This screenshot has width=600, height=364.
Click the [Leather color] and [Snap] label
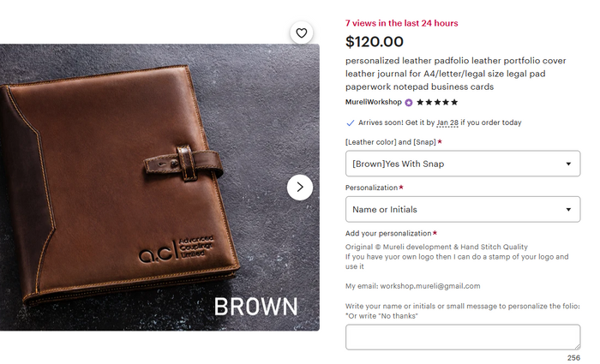[x=390, y=140]
